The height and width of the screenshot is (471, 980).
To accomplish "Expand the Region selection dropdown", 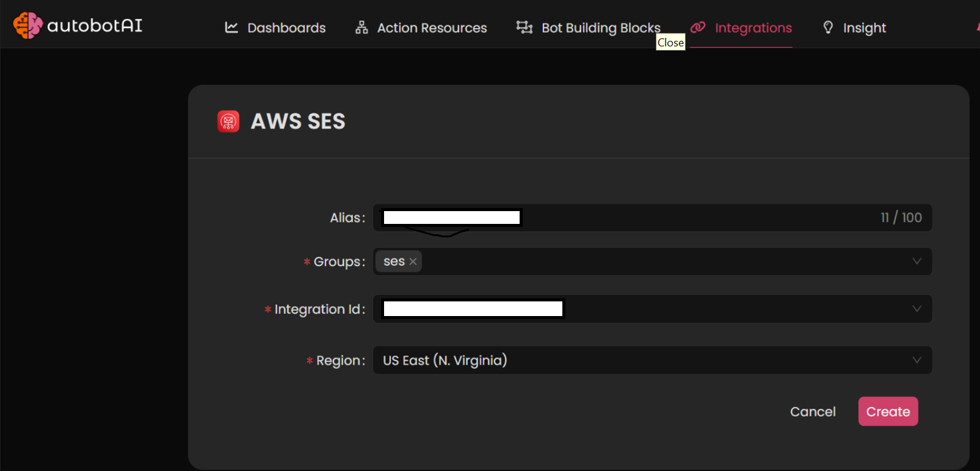I will (916, 360).
